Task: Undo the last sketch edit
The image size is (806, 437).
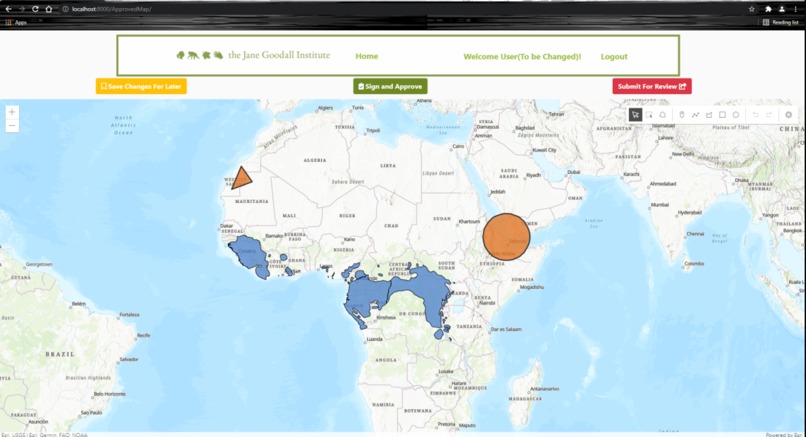Action: point(755,115)
